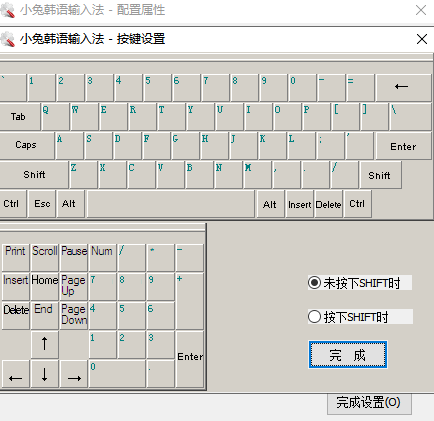
Task: Close the 按键设置 dialog
Action: click(x=422, y=39)
